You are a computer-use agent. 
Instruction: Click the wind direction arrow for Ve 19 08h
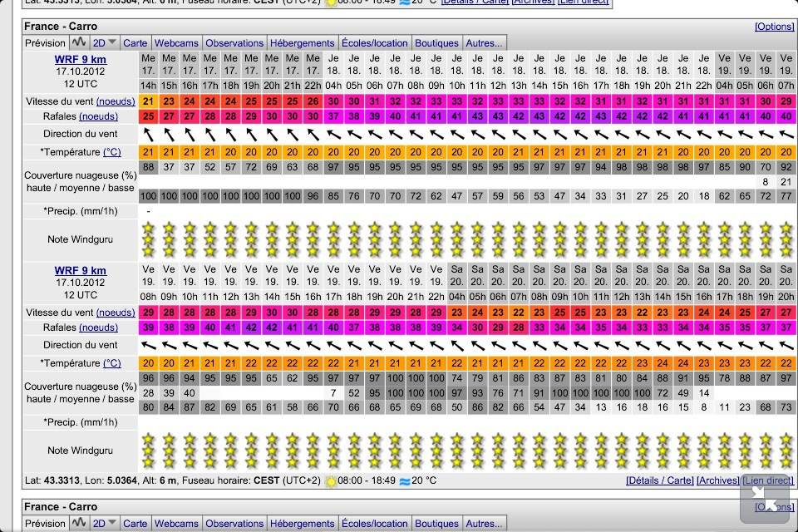pos(148,345)
